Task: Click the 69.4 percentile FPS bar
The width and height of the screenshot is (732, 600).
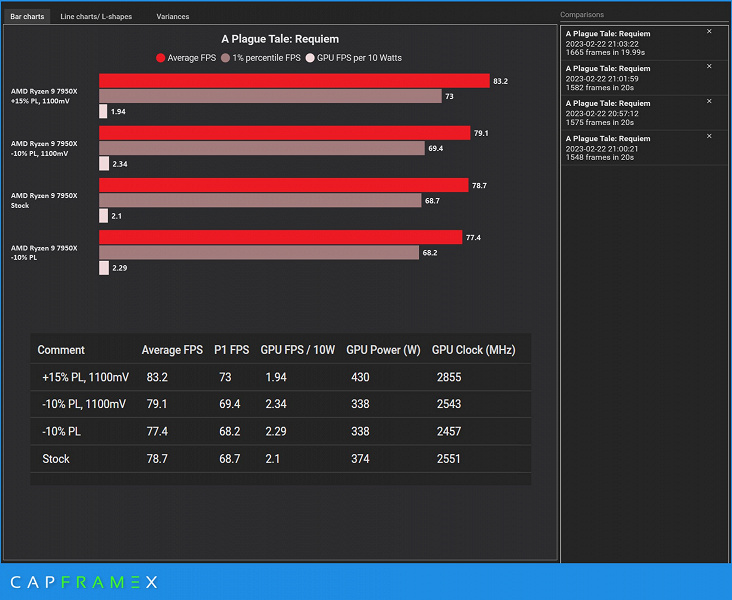Action: tap(262, 148)
